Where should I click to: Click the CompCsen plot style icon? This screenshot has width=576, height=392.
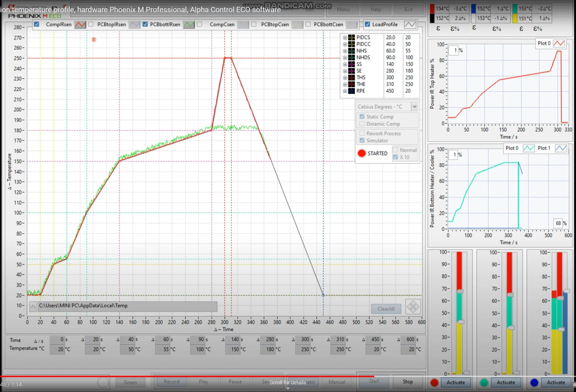coord(243,25)
